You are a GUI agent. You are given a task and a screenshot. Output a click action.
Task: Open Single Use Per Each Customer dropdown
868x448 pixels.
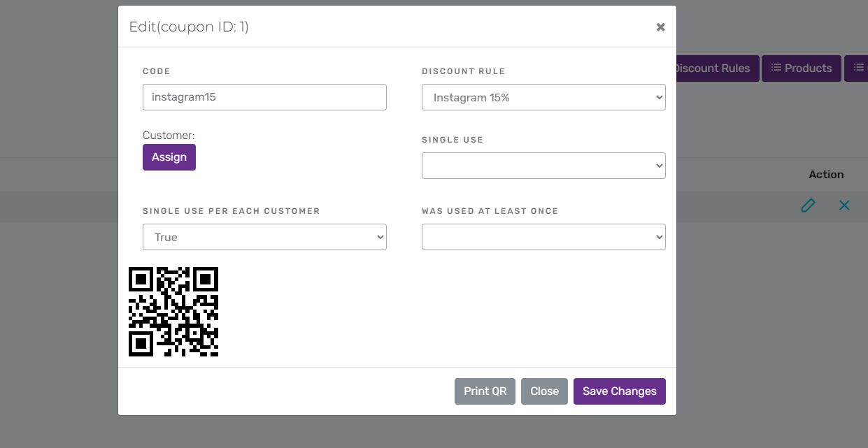[x=264, y=237]
